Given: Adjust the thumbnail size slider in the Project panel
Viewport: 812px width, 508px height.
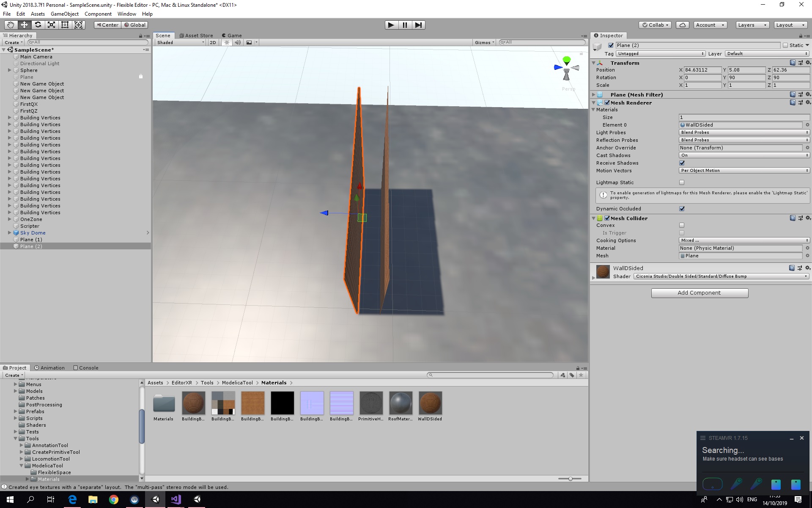Looking at the screenshot, I should point(570,478).
